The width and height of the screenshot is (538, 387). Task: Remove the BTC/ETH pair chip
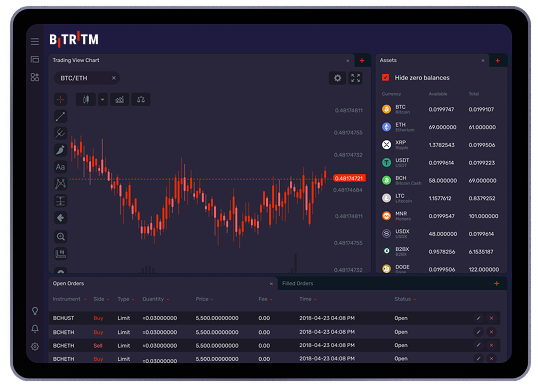pos(114,78)
